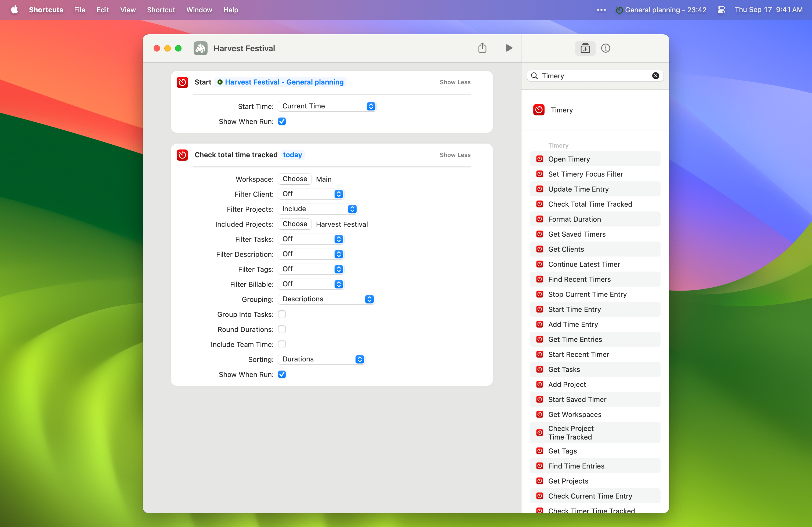This screenshot has width=812, height=527.
Task: Open the Window menu
Action: point(199,10)
